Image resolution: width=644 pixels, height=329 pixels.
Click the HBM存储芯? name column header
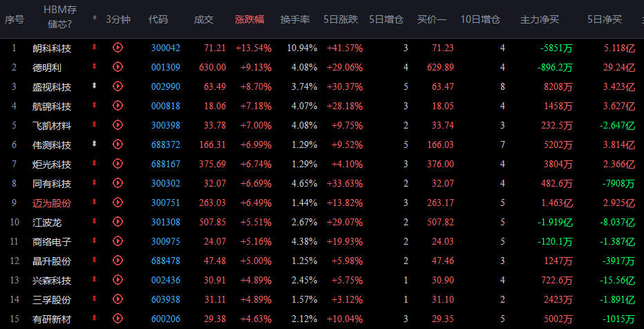click(x=60, y=17)
